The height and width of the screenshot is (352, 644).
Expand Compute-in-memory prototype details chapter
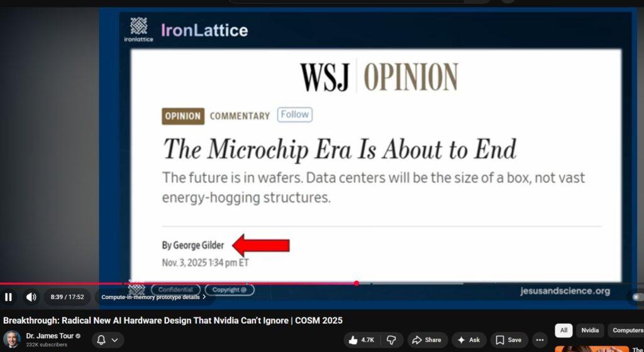coord(153,297)
